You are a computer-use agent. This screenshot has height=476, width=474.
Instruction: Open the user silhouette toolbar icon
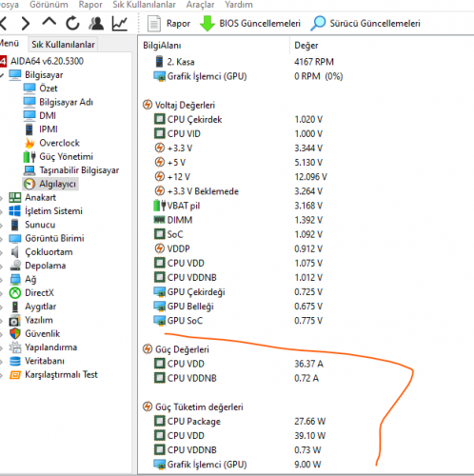coord(96,23)
